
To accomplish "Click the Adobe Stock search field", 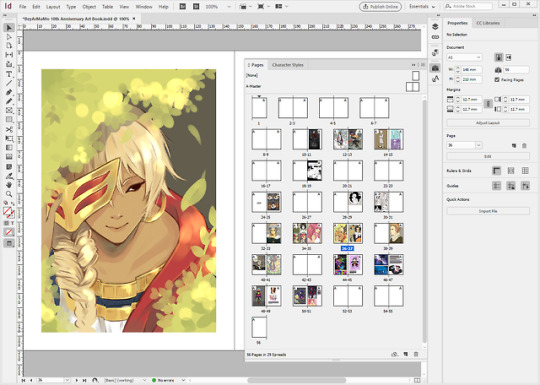I will click(x=467, y=6).
